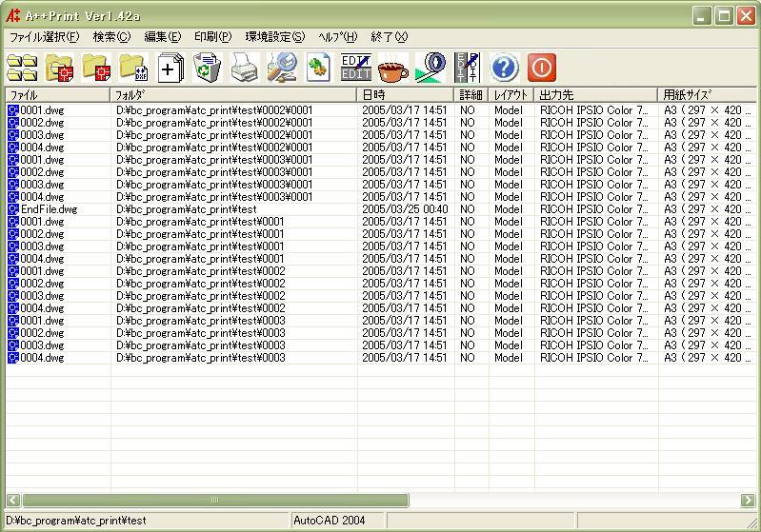Click the tape roll toolbar icon
Image resolution: width=761 pixels, height=532 pixels.
[x=430, y=68]
